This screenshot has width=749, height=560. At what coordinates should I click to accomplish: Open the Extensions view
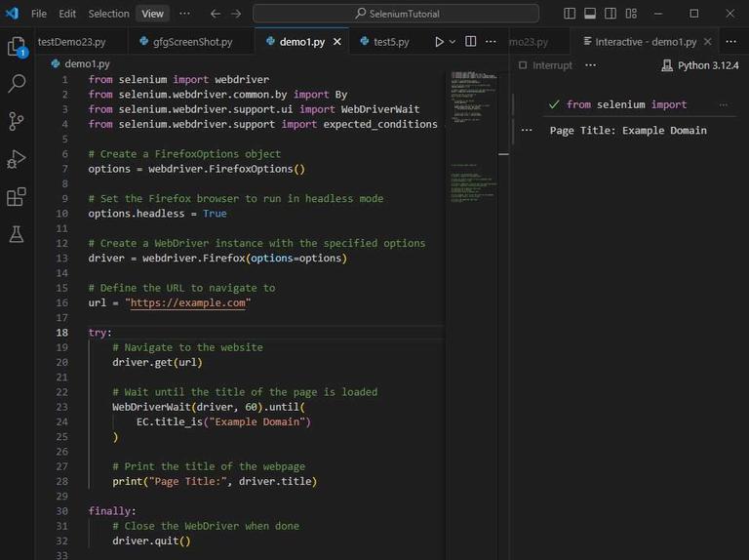[x=17, y=197]
